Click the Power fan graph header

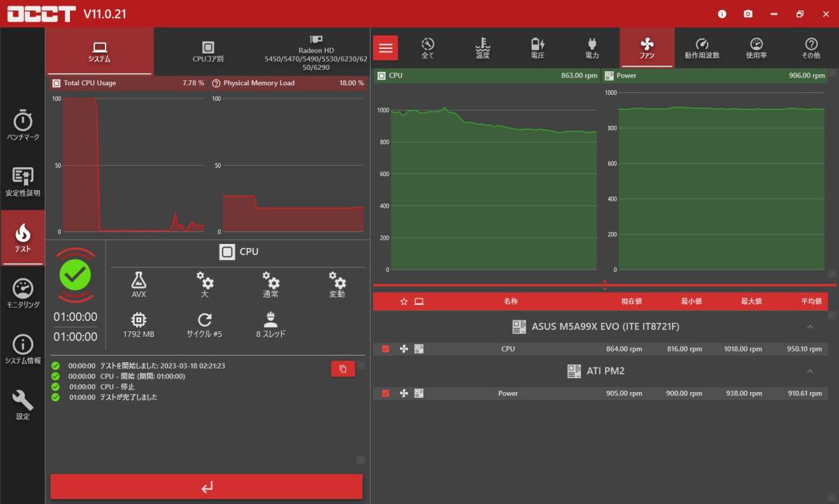click(714, 75)
